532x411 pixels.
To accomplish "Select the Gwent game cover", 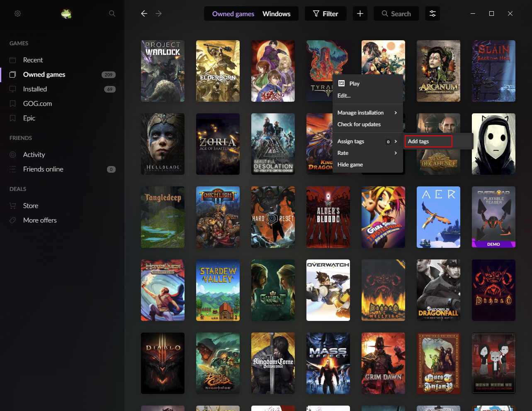I will 273,290.
